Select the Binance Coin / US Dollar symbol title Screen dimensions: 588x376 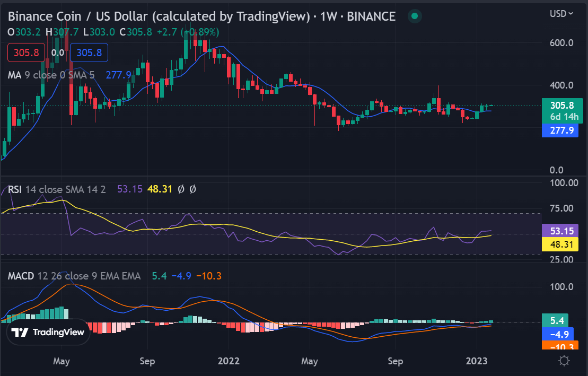[x=201, y=16]
